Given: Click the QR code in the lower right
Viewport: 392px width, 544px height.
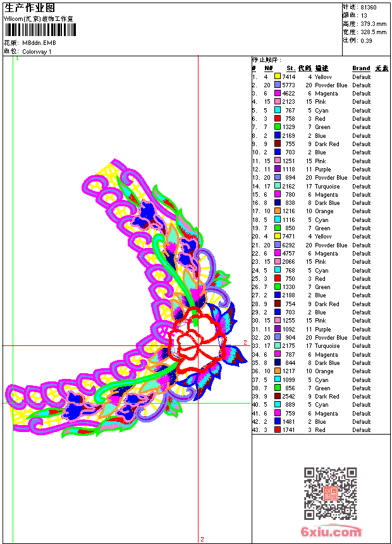Looking at the screenshot, I should tap(330, 493).
